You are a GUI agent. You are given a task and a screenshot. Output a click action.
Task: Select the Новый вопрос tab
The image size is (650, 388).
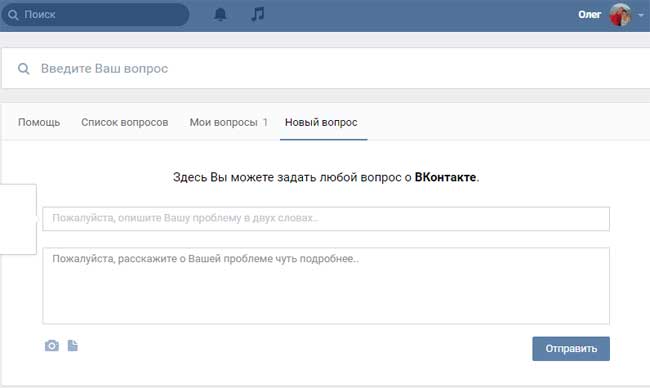pos(321,122)
